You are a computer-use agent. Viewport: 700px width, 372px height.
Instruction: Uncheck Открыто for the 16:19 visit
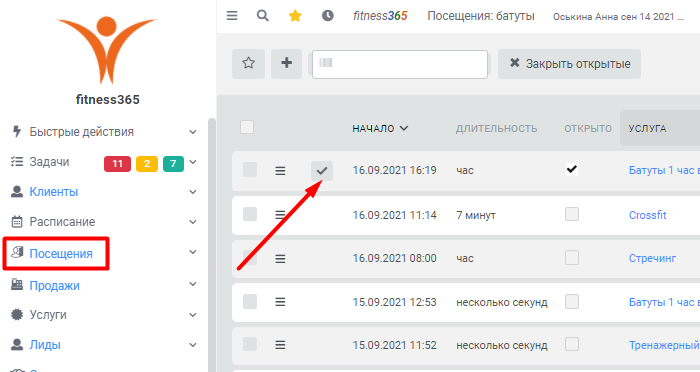pyautogui.click(x=572, y=170)
